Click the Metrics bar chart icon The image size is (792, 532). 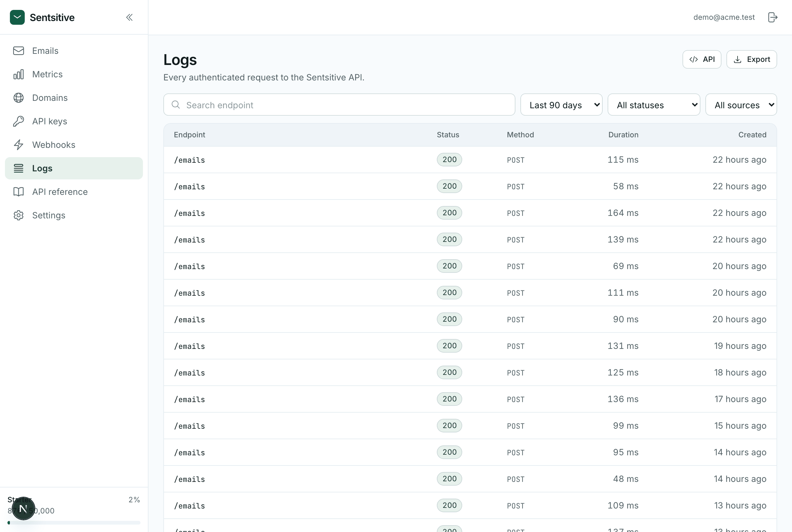[19, 74]
